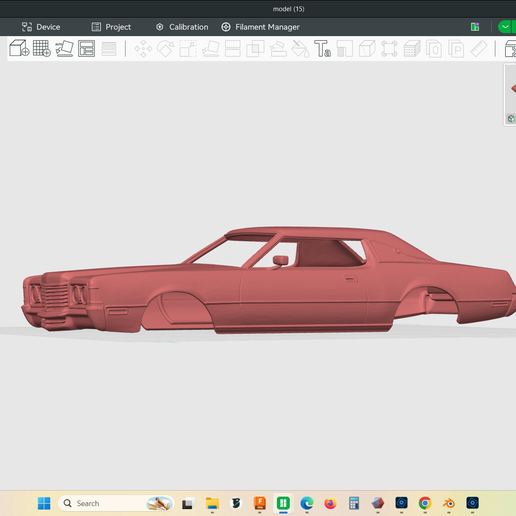516x516 pixels.
Task: Click the stacked layers toolbar icon
Action: click(412, 49)
